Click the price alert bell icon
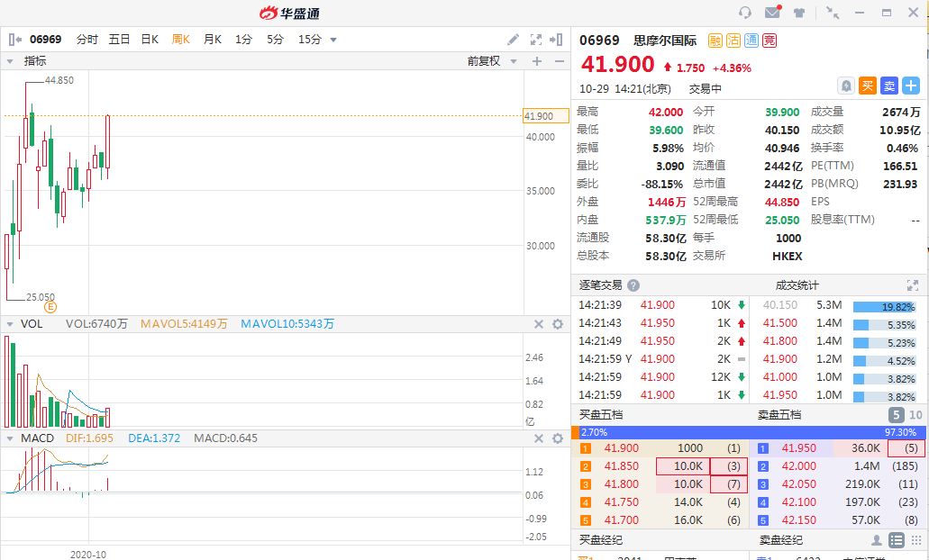This screenshot has width=929, height=560. (x=846, y=86)
